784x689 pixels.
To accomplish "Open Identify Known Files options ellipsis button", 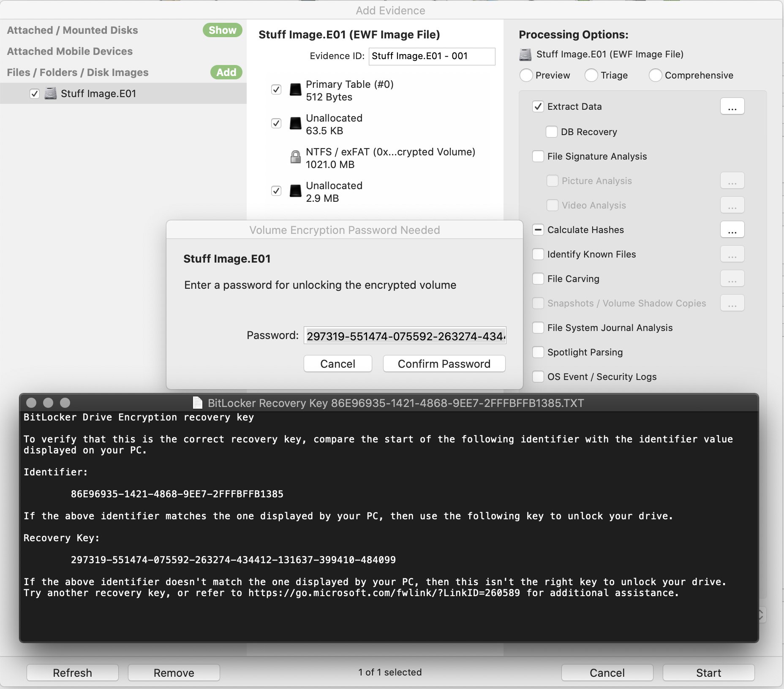I will point(732,254).
